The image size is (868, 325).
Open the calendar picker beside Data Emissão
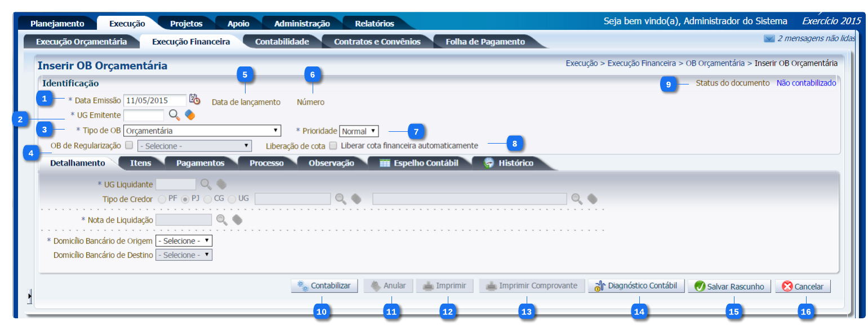pyautogui.click(x=194, y=99)
